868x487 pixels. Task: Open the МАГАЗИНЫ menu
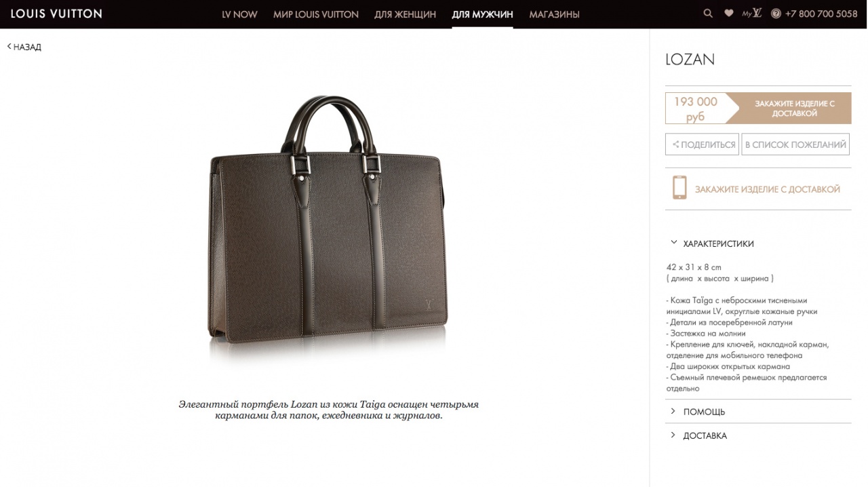554,14
